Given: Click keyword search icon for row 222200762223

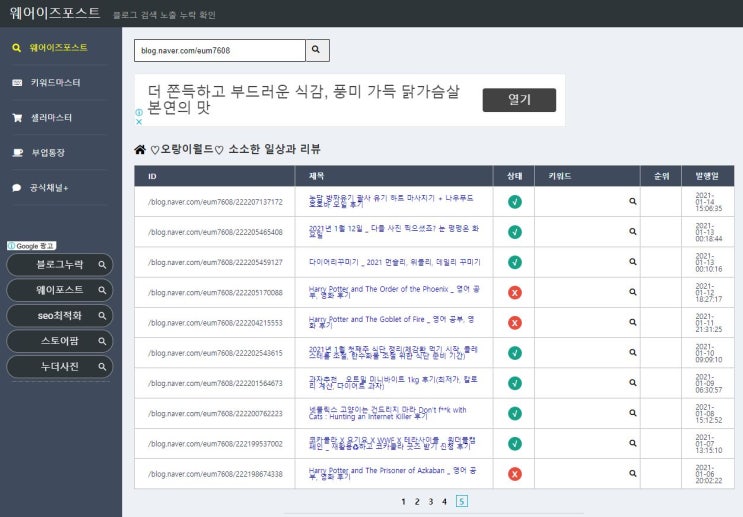Looking at the screenshot, I should coord(633,413).
